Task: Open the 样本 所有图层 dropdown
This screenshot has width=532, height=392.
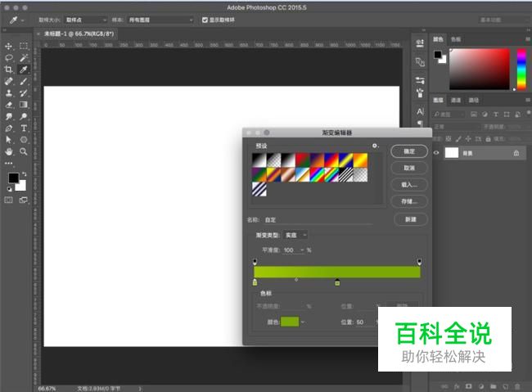Action: click(x=162, y=20)
